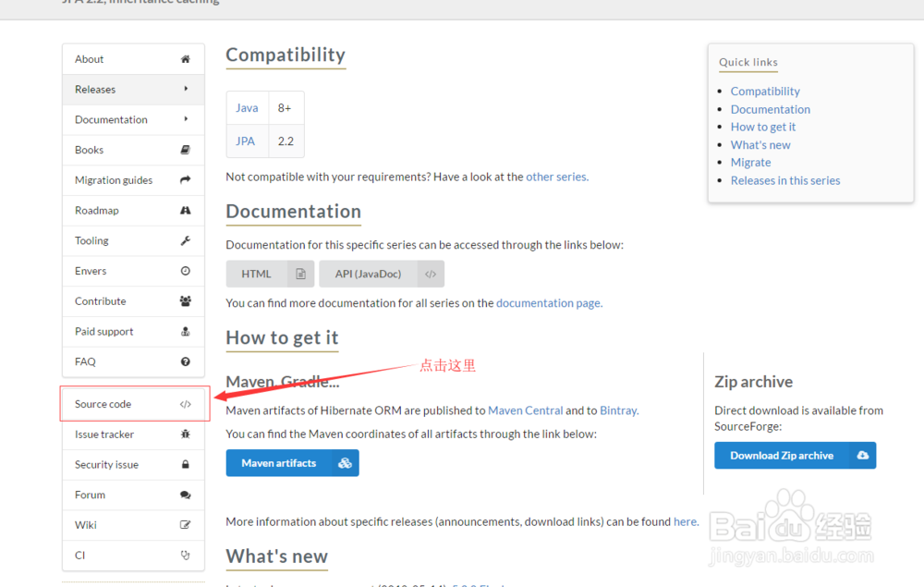Open the Roadmap sidebar item
This screenshot has width=924, height=587.
click(133, 211)
